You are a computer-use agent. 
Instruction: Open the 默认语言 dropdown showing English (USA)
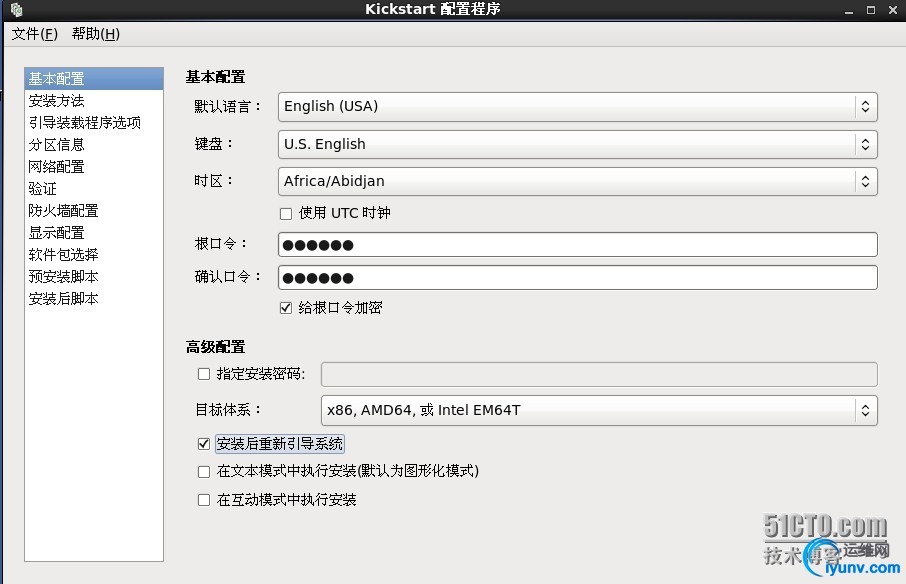tap(578, 106)
